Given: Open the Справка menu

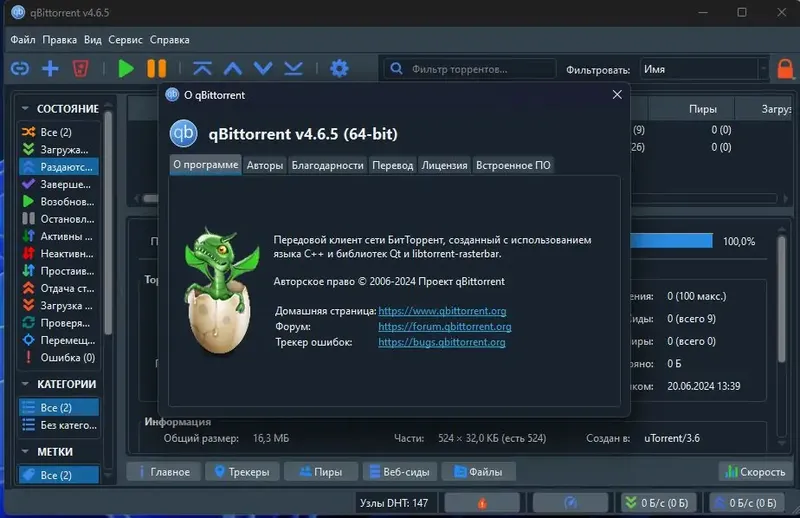Looking at the screenshot, I should pyautogui.click(x=169, y=40).
